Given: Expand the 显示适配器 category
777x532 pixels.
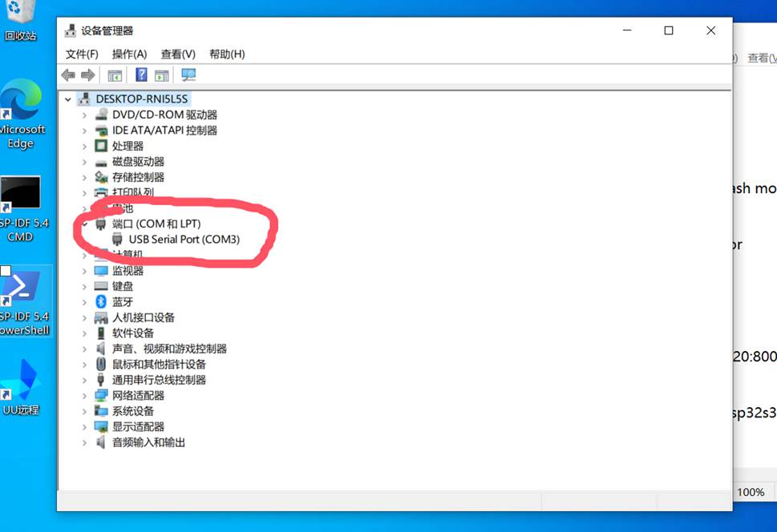Looking at the screenshot, I should coord(84,426).
